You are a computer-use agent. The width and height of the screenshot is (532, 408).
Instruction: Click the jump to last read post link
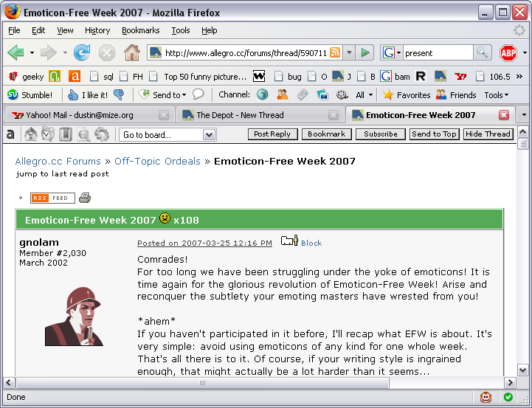pos(62,174)
